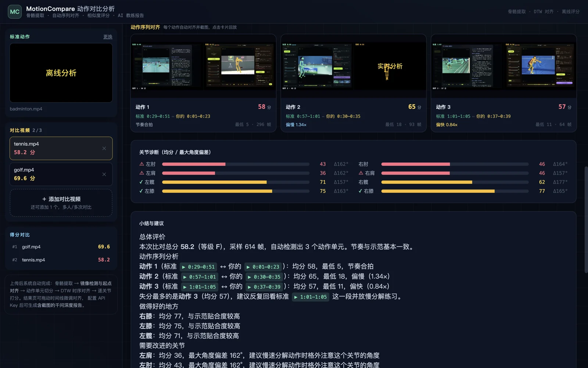Click the page vertical scrollbar

pyautogui.click(x=586, y=219)
